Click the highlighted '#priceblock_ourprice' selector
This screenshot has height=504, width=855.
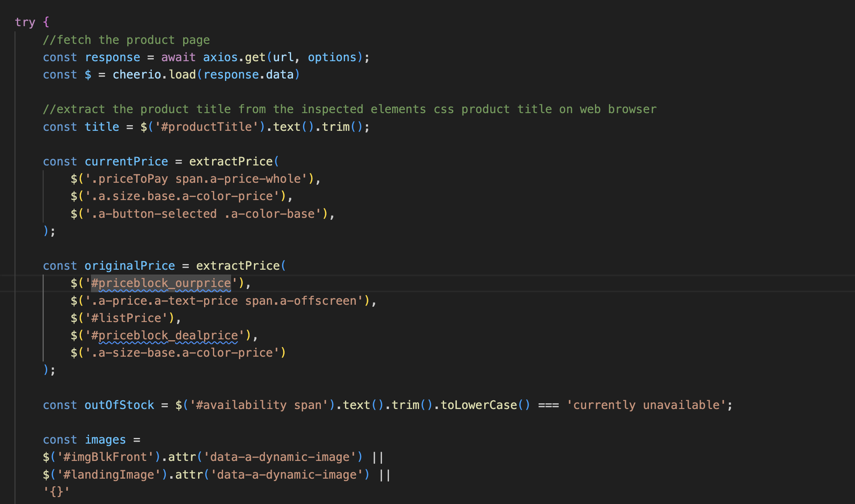click(x=161, y=283)
